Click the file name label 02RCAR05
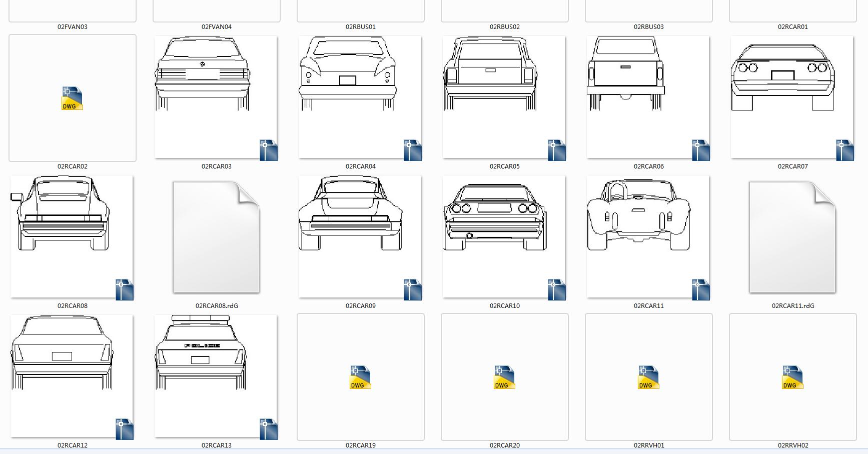The width and height of the screenshot is (868, 454). [x=505, y=166]
